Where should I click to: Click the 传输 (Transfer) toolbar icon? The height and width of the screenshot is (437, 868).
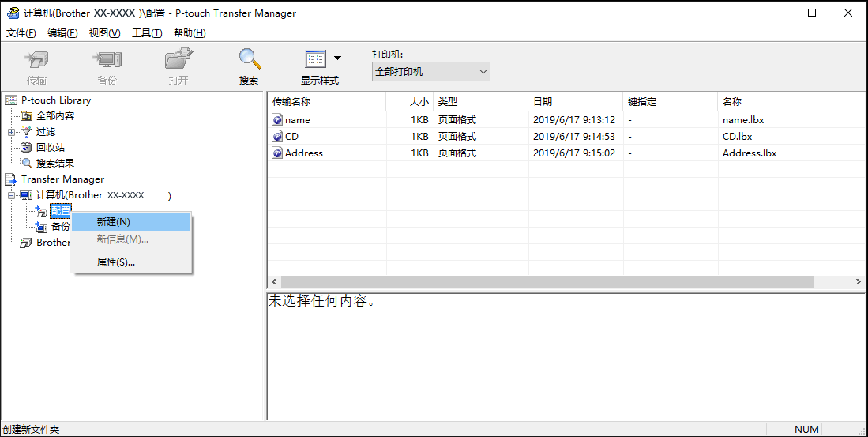(x=36, y=60)
